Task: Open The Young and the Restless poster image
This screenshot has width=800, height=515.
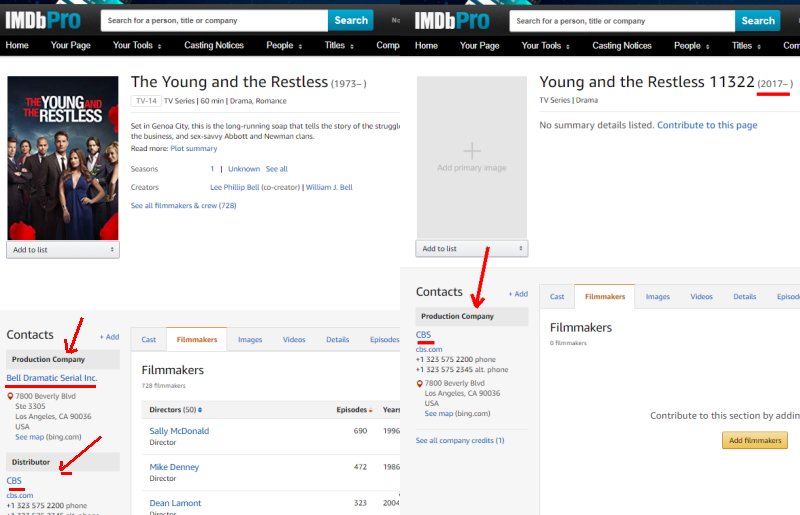Action: (x=63, y=158)
